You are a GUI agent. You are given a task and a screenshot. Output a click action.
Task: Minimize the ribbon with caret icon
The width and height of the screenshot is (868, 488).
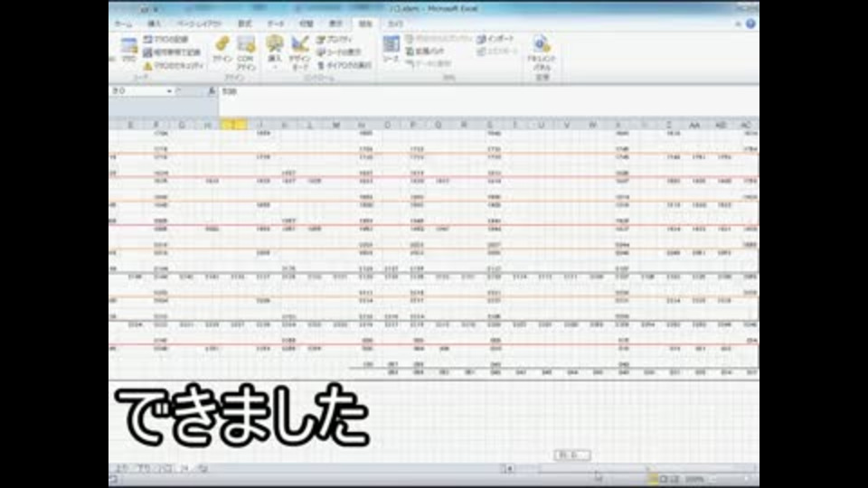tap(738, 23)
